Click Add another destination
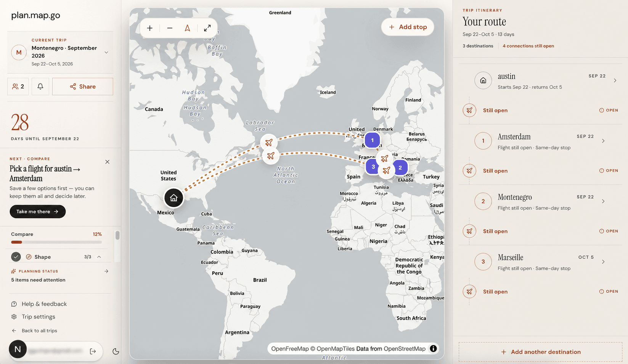The width and height of the screenshot is (628, 364). coord(540,352)
